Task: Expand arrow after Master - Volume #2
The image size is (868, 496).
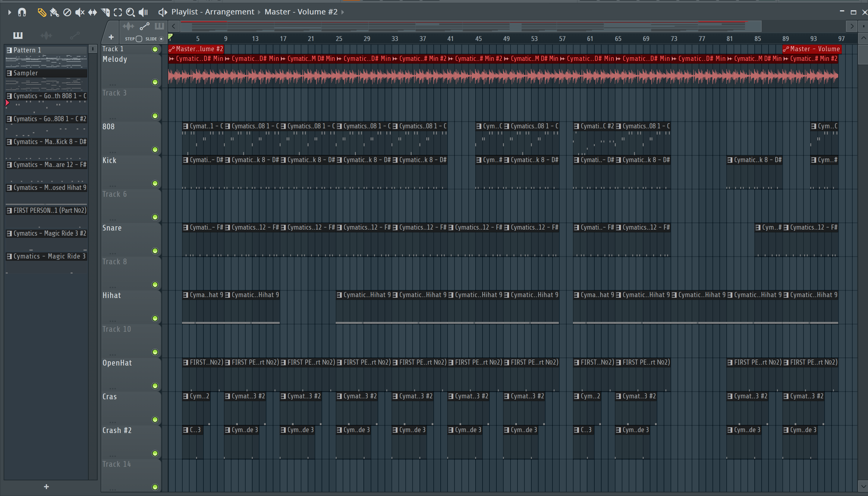Action: click(x=343, y=12)
